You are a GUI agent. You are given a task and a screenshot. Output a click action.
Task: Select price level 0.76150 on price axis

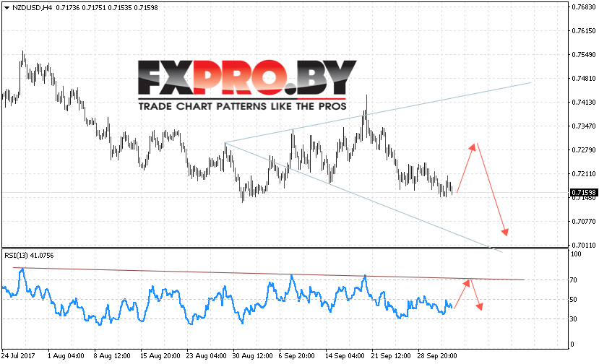583,31
